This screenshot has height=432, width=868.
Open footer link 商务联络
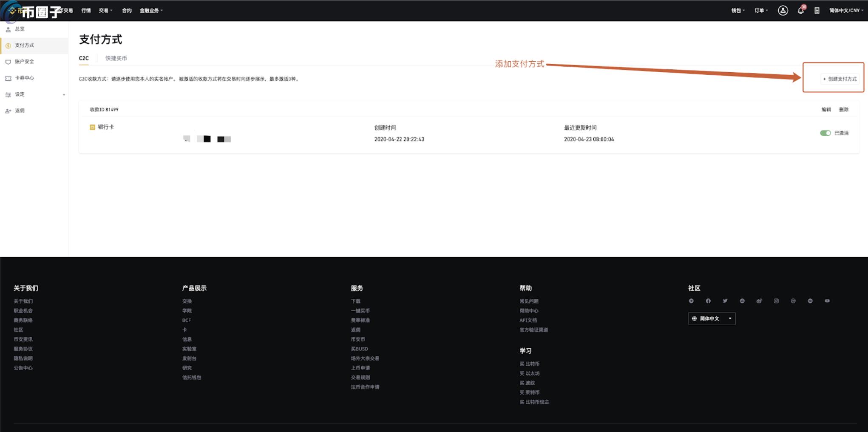click(23, 320)
